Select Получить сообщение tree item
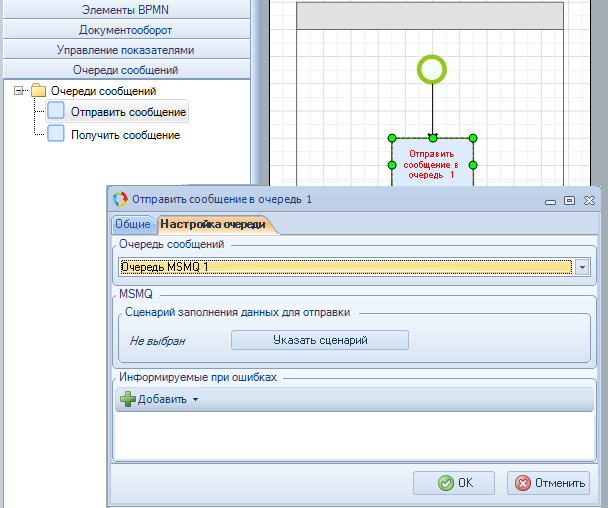The image size is (608, 508). pos(125,135)
